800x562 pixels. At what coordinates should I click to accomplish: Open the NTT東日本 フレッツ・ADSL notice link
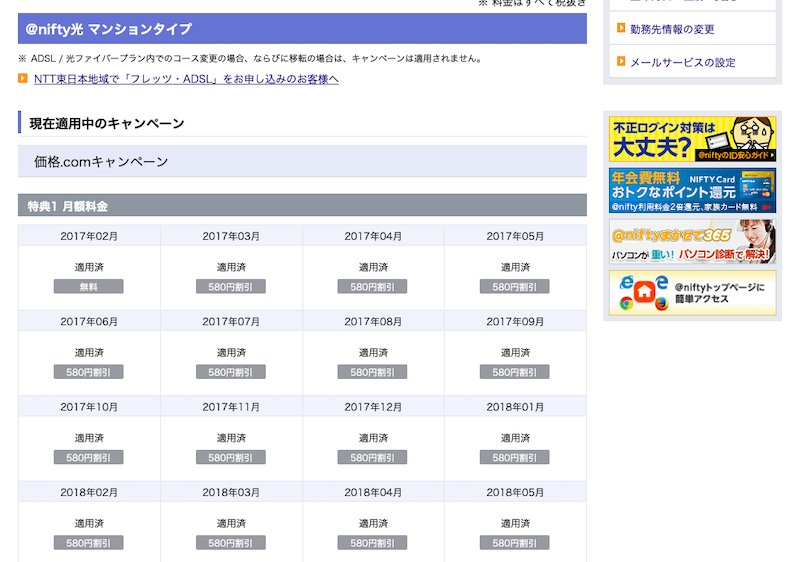pos(186,79)
